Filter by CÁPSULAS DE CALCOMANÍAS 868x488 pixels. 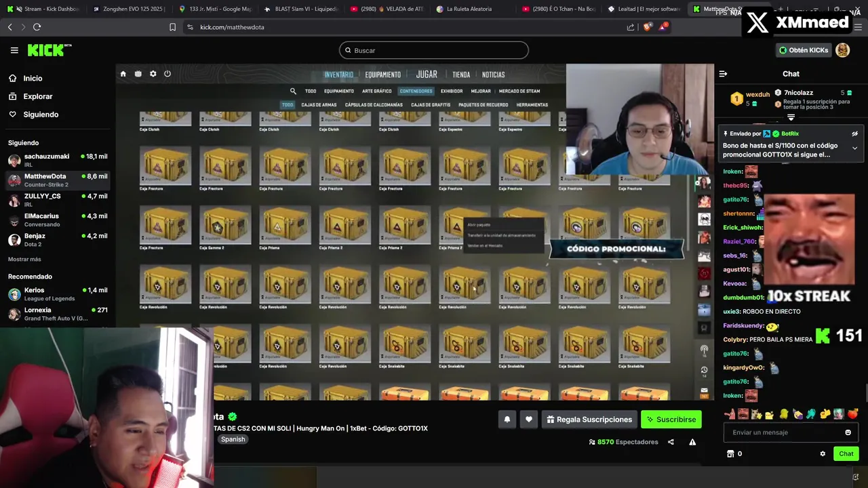(x=374, y=105)
